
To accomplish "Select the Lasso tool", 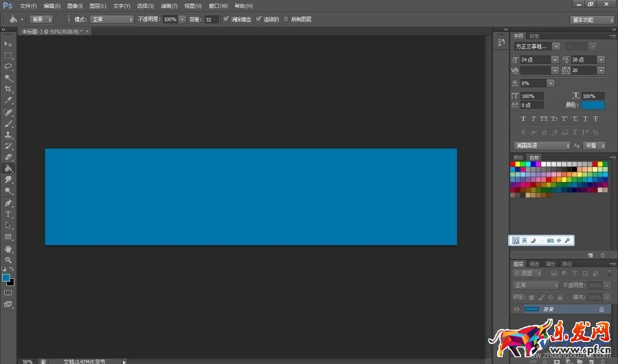I will 8,67.
